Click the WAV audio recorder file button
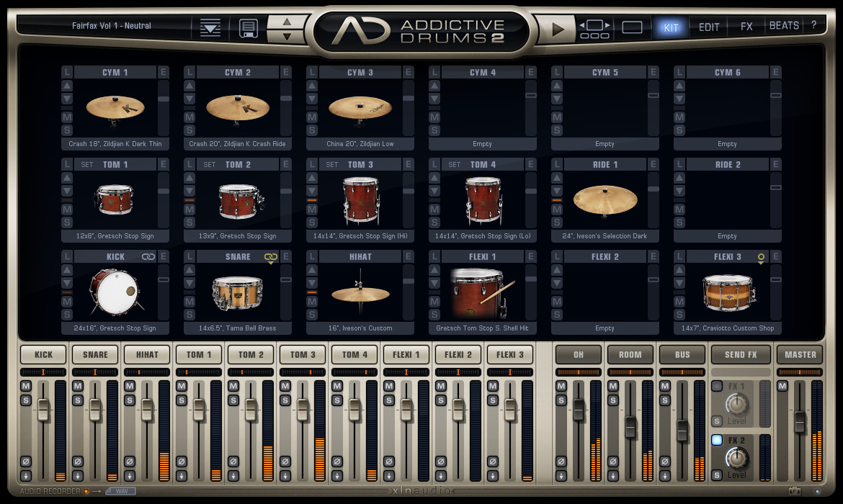The width and height of the screenshot is (843, 504). pos(121,491)
